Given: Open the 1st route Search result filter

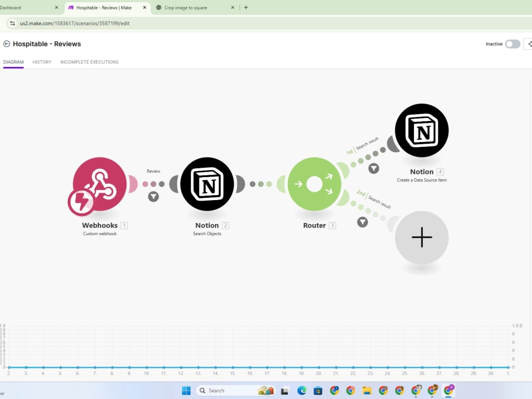Looking at the screenshot, I should tap(373, 168).
